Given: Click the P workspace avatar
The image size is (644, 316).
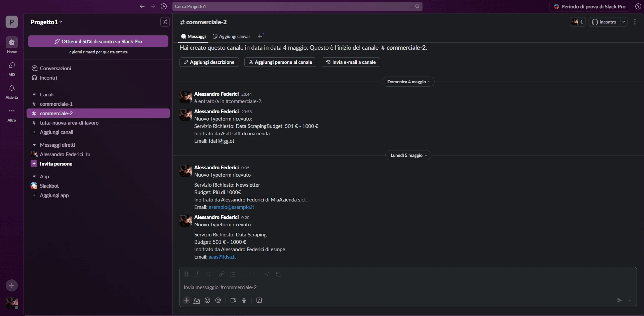Looking at the screenshot, I should coord(12,22).
